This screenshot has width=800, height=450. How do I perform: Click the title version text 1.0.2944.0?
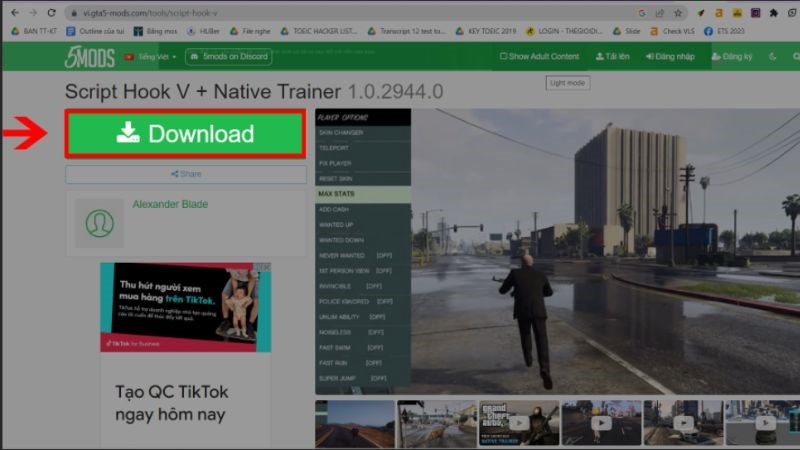pyautogui.click(x=395, y=92)
